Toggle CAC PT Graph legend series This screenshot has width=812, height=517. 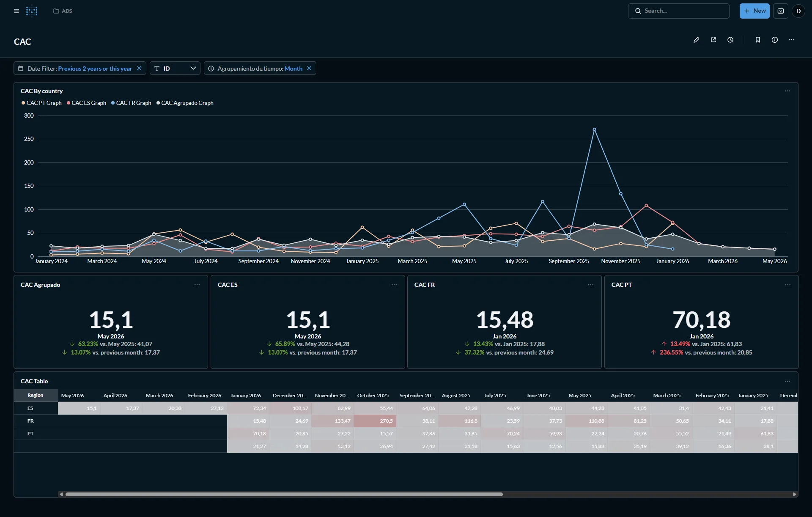click(41, 103)
